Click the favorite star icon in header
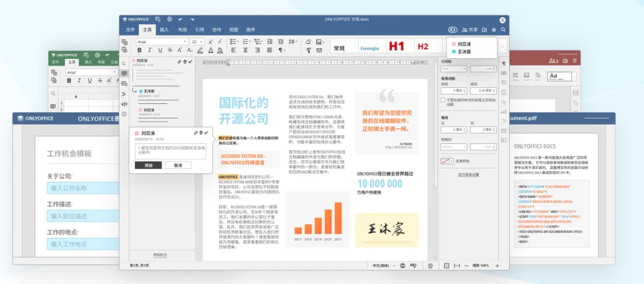The height and width of the screenshot is (284, 644). (494, 29)
